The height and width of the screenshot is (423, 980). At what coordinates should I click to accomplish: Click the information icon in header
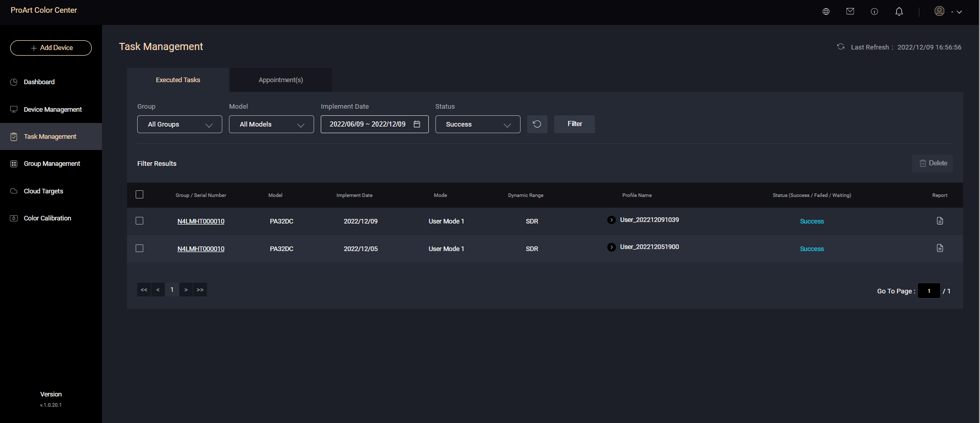874,11
